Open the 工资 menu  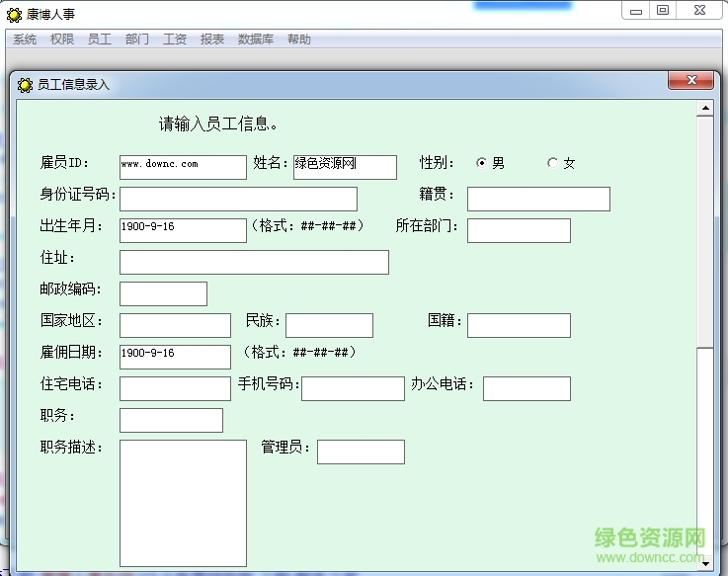pyautogui.click(x=175, y=40)
